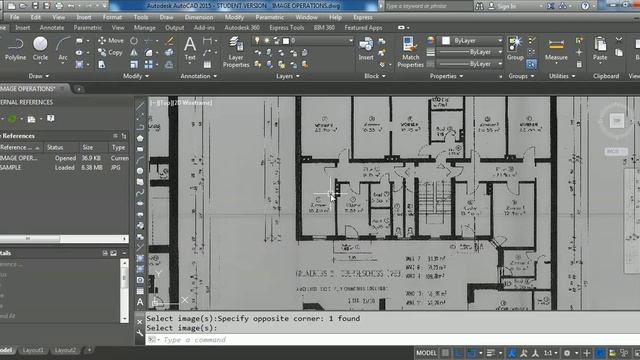Click Match Properties
This screenshot has width=640, height=360.
pyautogui.click(x=410, y=52)
